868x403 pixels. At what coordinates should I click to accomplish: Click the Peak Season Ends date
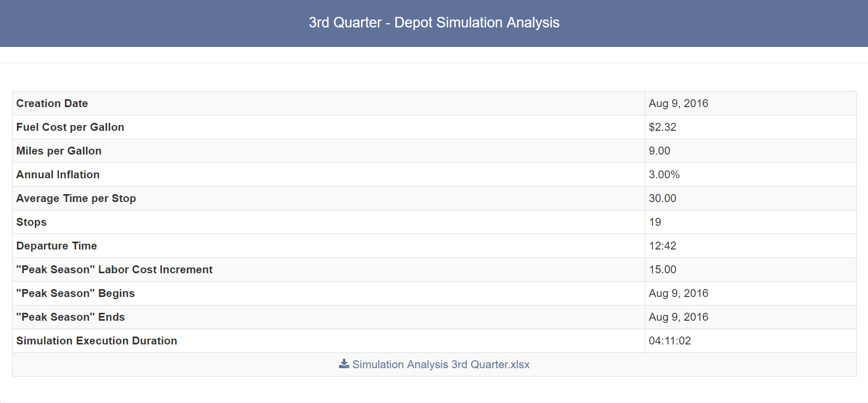[x=679, y=317]
